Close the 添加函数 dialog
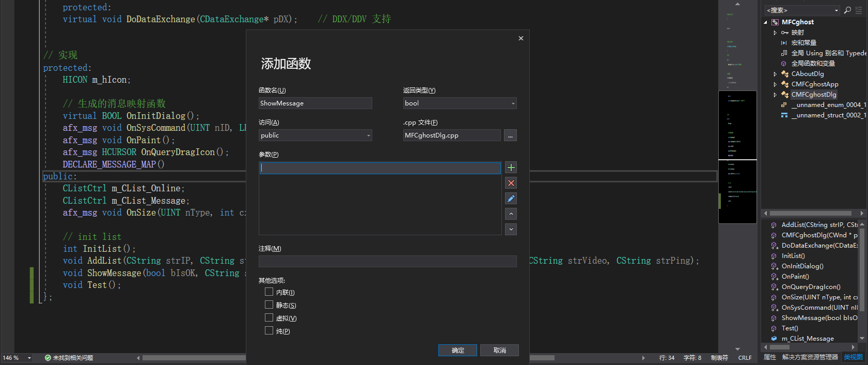The height and width of the screenshot is (365, 868). pyautogui.click(x=521, y=38)
